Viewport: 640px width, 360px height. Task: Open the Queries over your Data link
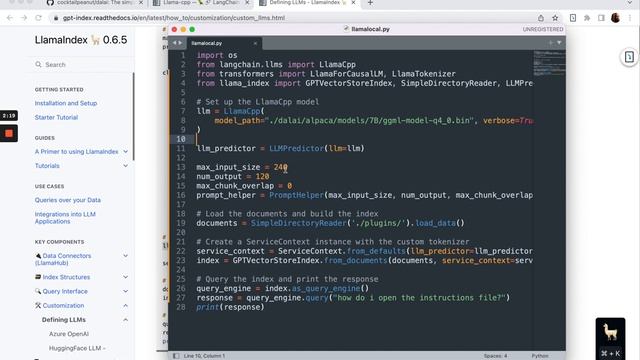tap(68, 200)
